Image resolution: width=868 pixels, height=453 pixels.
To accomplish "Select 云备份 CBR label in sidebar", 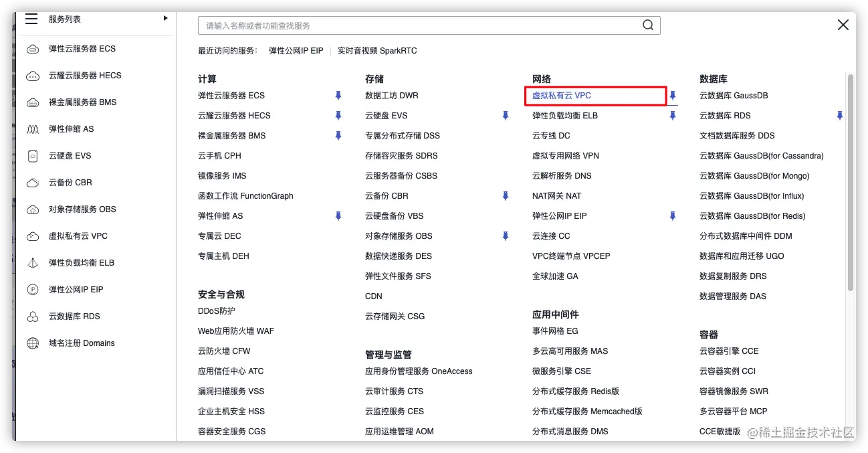I will (70, 183).
